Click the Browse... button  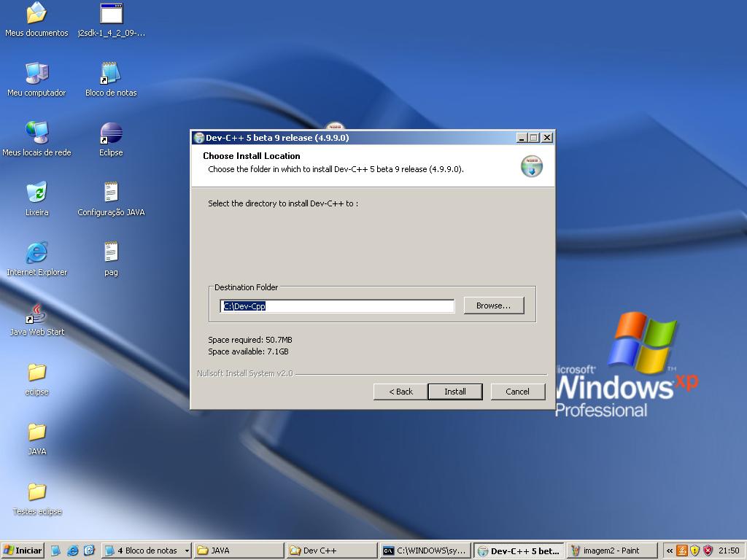point(494,306)
